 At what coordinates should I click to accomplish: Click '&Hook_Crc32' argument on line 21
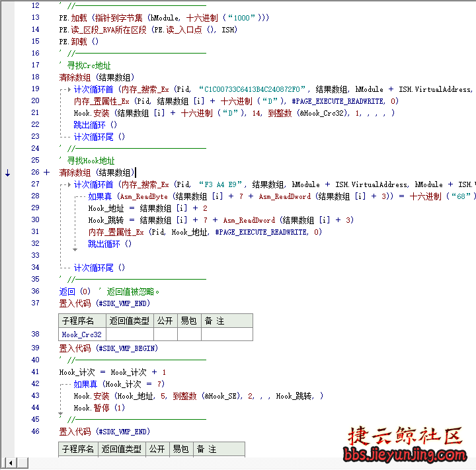click(x=323, y=113)
